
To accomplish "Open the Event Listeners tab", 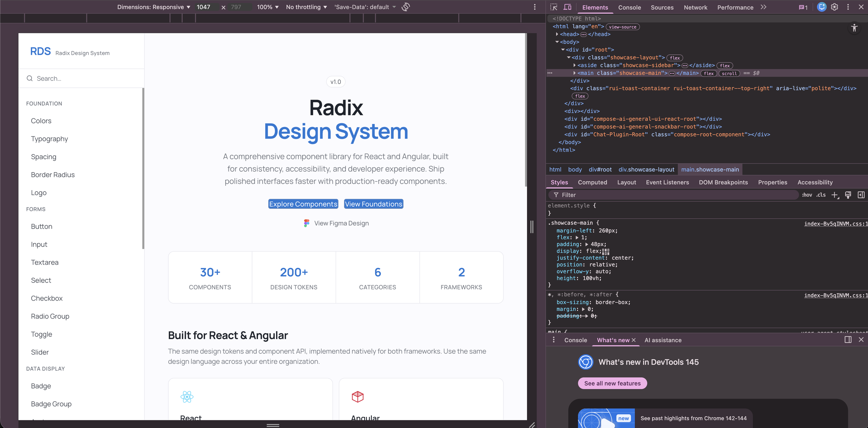I will coord(667,182).
